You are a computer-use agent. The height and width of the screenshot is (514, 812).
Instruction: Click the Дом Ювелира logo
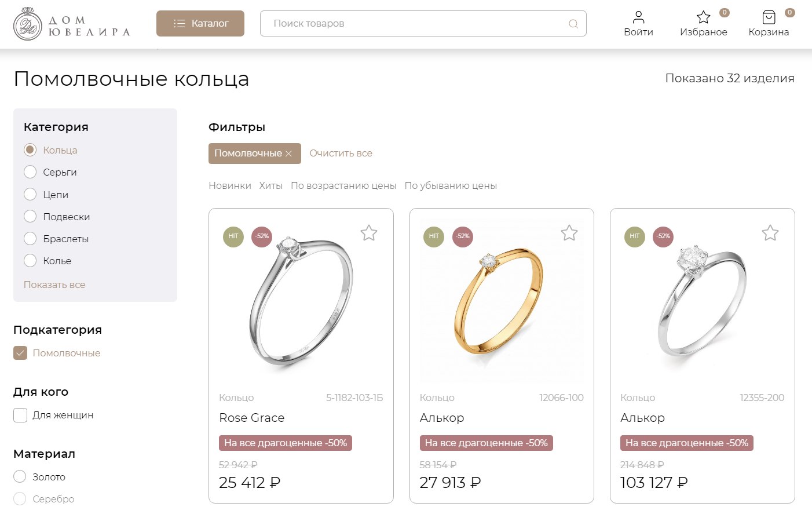pos(72,24)
